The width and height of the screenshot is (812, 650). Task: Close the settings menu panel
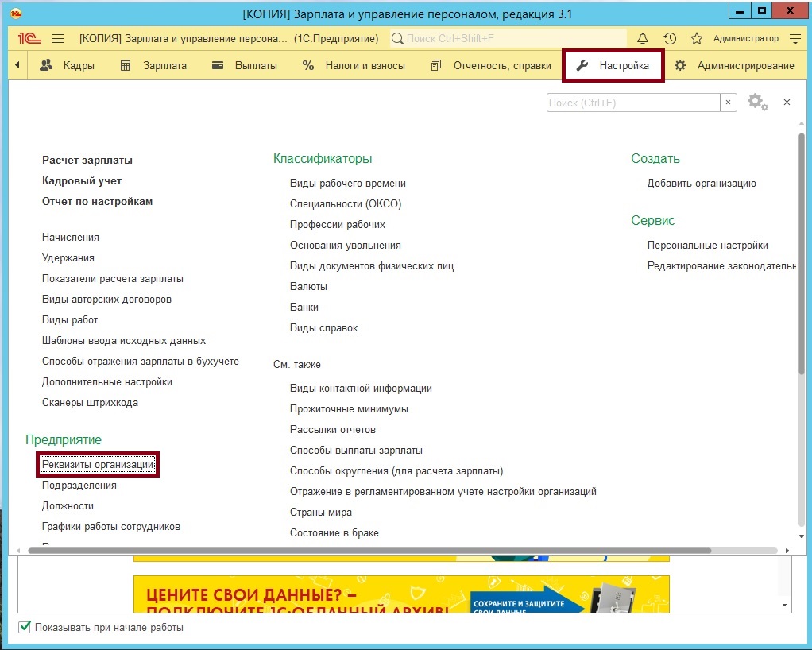787,103
